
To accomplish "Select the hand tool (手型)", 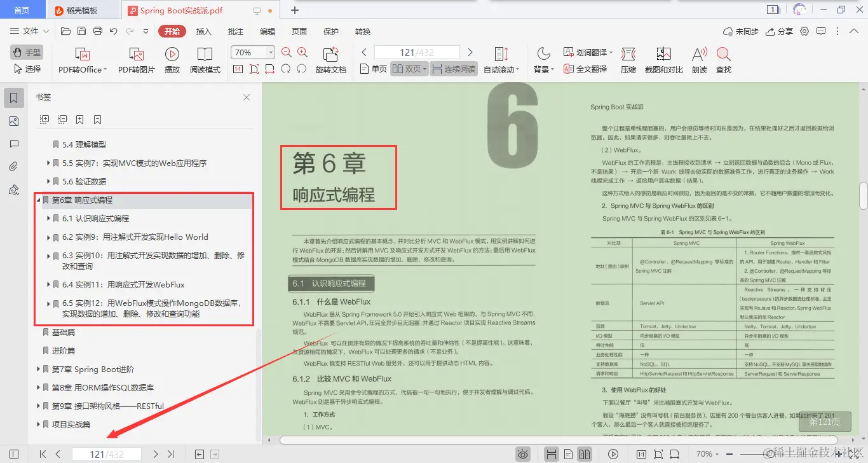I will click(x=26, y=52).
